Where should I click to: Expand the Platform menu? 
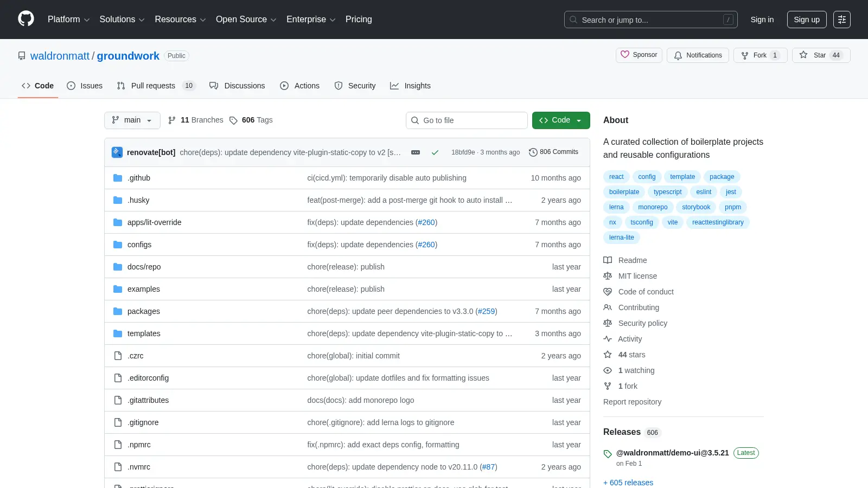(68, 20)
